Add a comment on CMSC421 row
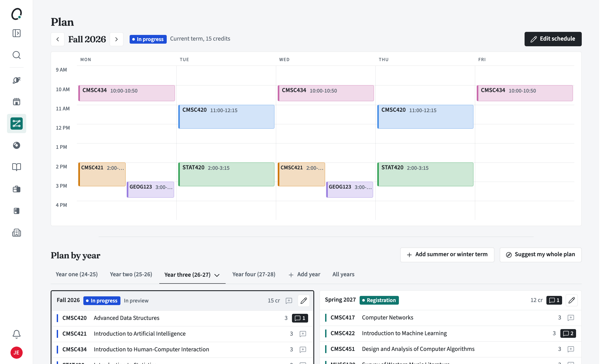Screen dimensions: 604x364 (303, 334)
